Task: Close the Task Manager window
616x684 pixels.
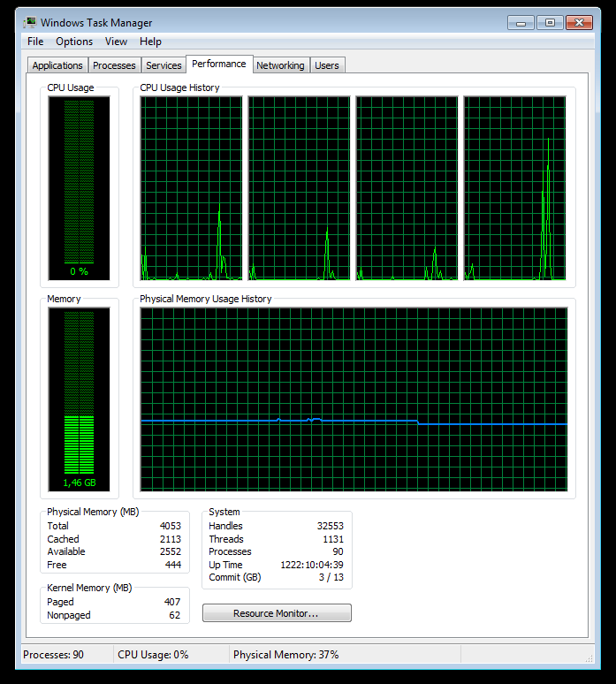Action: pyautogui.click(x=579, y=22)
